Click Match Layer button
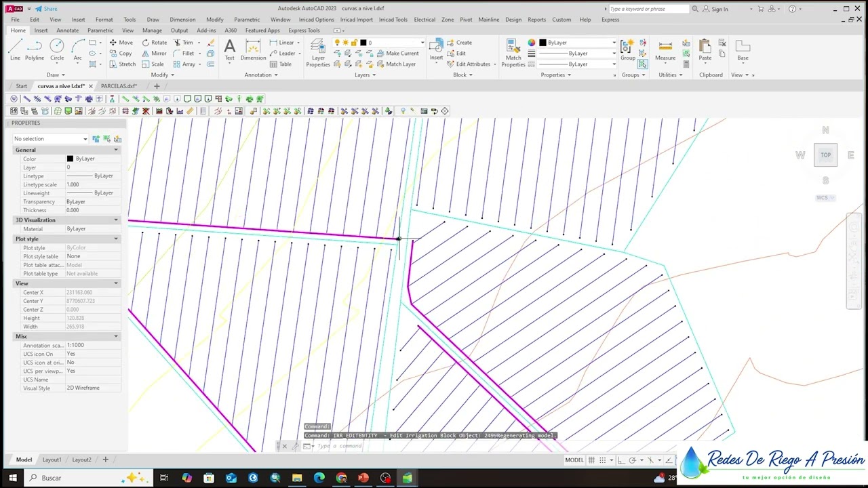Image resolution: width=868 pixels, height=488 pixels. [x=396, y=64]
